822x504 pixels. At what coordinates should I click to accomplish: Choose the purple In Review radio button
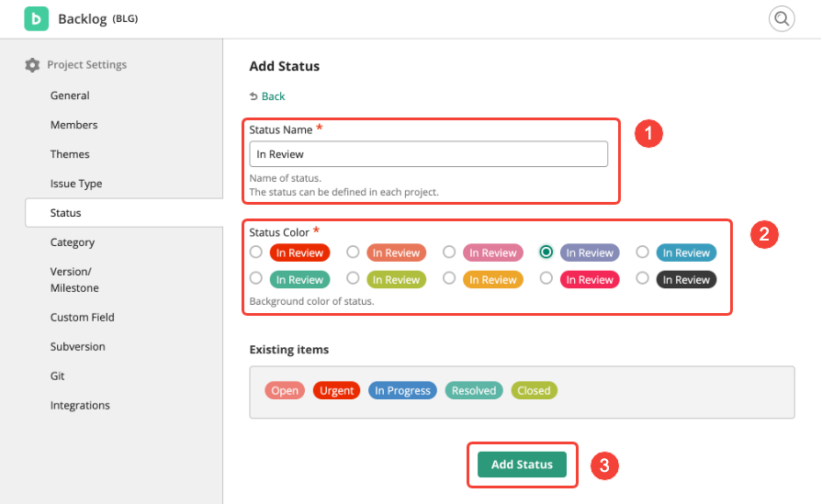[546, 252]
